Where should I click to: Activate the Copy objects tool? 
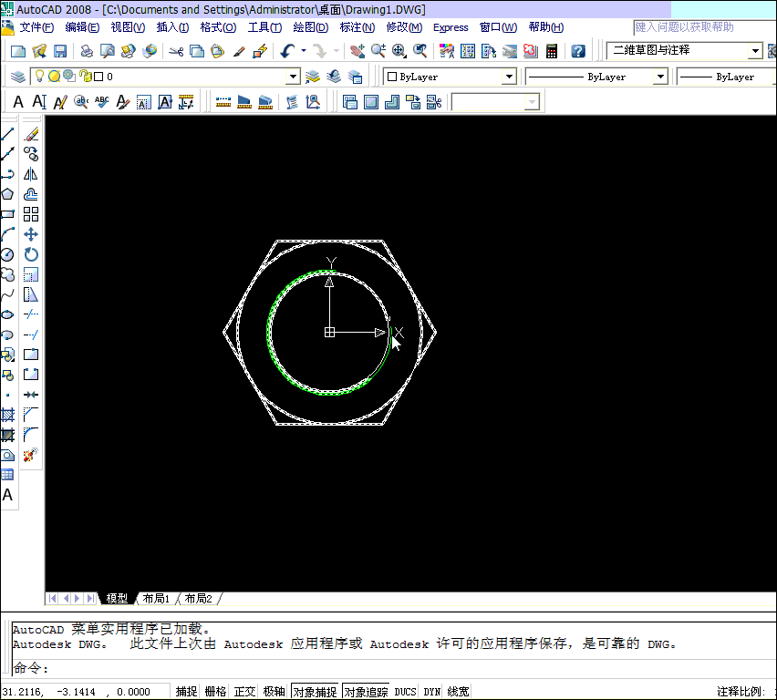click(x=31, y=154)
